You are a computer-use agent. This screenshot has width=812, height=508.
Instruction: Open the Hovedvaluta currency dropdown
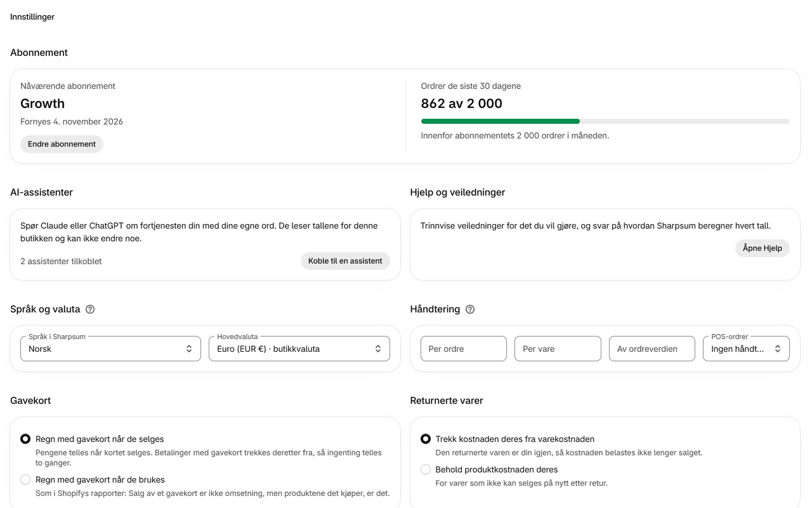299,349
